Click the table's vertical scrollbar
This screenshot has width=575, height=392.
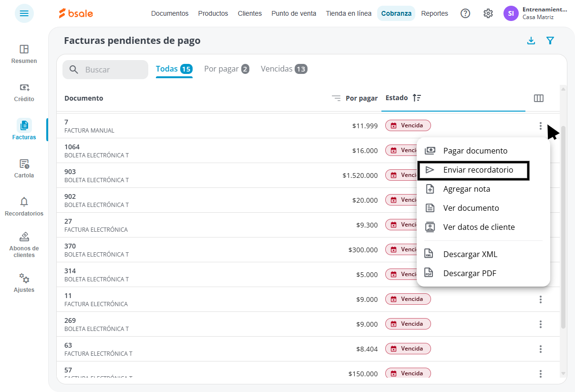coord(563,227)
